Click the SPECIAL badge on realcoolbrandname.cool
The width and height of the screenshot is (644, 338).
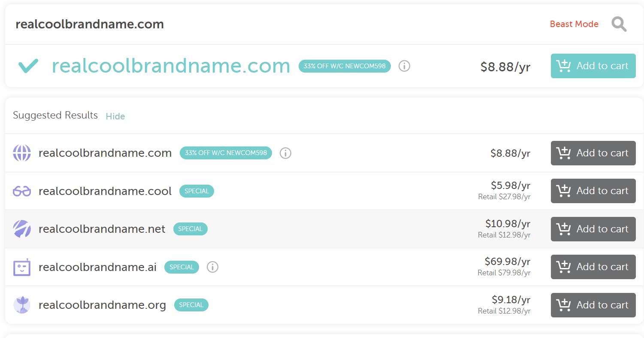click(x=197, y=191)
